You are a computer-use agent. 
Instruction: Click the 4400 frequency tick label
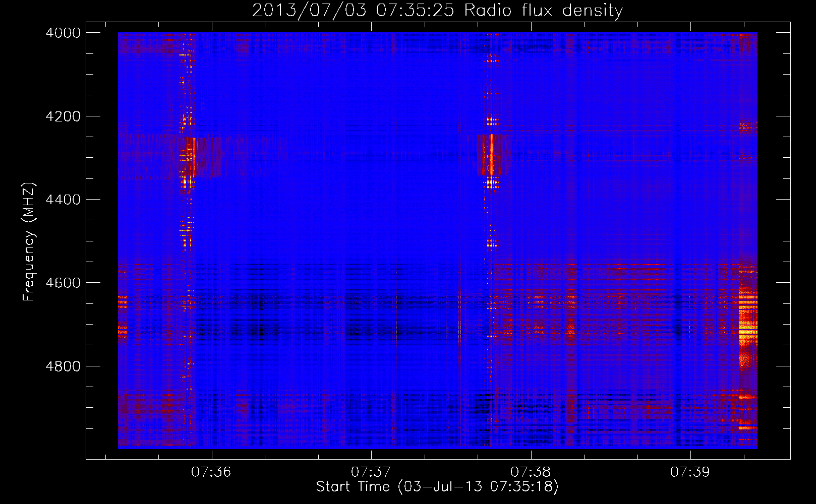[x=63, y=200]
